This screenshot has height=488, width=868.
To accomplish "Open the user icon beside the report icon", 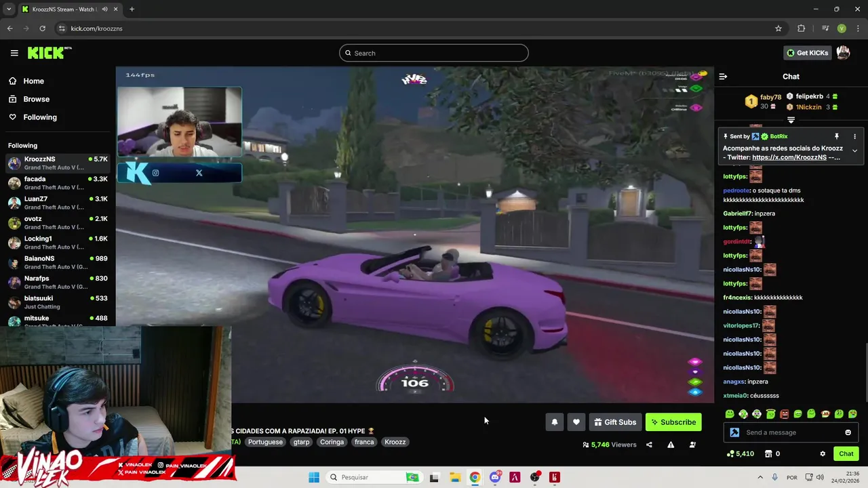I will 692,445.
